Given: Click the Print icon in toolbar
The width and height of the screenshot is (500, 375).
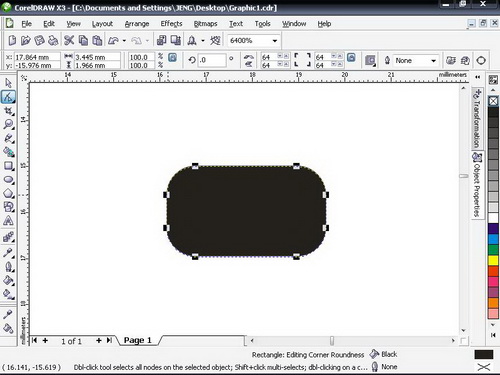Looking at the screenshot, I should tap(53, 41).
